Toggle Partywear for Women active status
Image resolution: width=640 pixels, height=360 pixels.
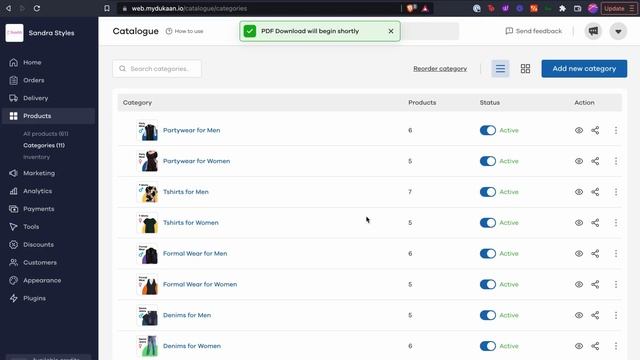point(488,161)
